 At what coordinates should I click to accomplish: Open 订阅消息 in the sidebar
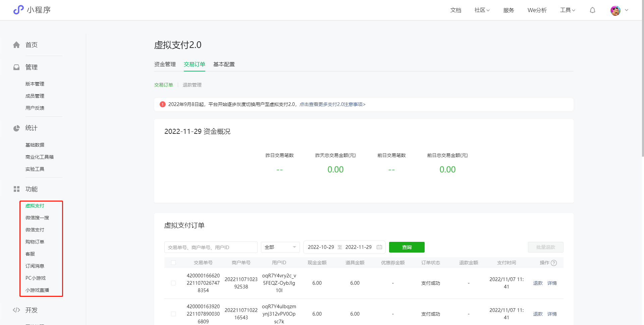[35, 266]
